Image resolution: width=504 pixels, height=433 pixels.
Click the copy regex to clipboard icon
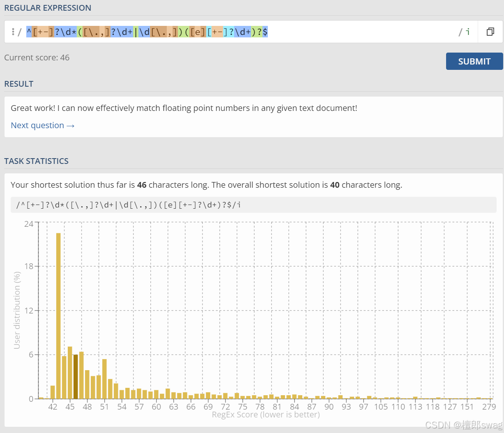490,31
